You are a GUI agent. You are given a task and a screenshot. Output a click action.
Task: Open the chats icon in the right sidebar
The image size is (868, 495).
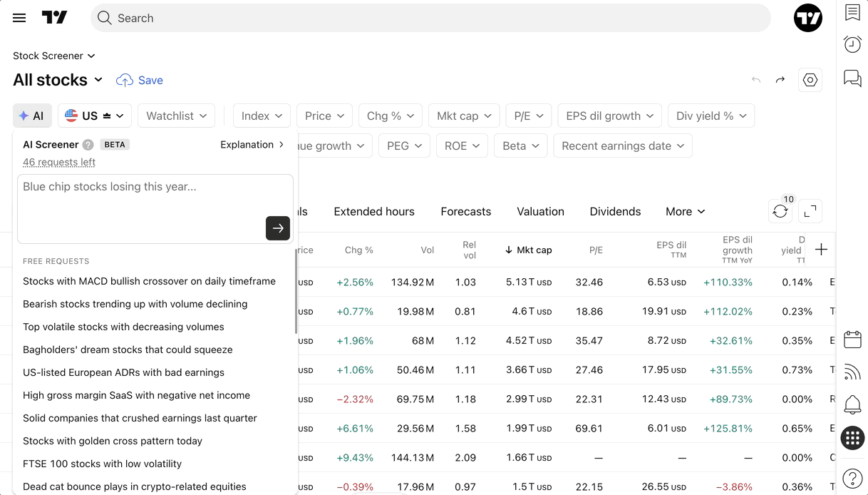852,78
